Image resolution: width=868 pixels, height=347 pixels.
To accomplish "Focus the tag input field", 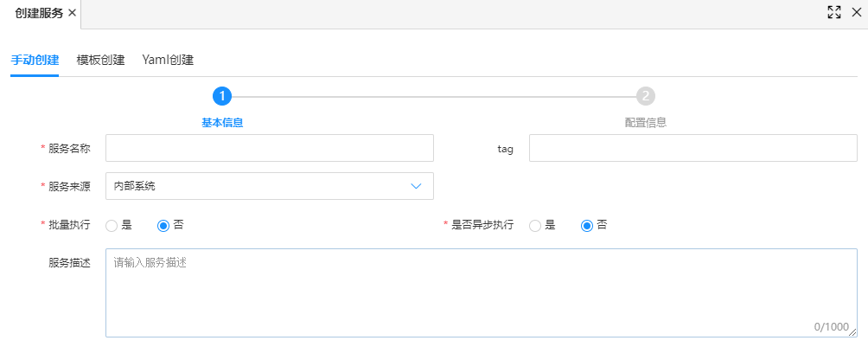I will coord(693,148).
